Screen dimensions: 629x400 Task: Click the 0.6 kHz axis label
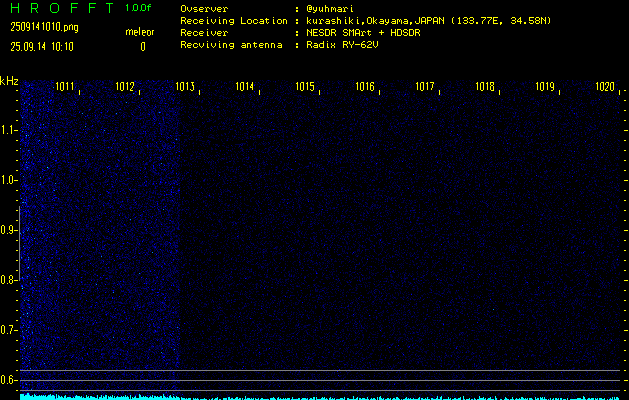point(7,380)
